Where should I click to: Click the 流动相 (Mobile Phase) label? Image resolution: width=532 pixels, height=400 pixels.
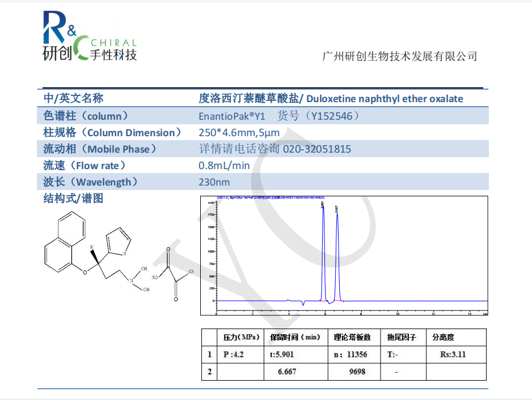100,149
